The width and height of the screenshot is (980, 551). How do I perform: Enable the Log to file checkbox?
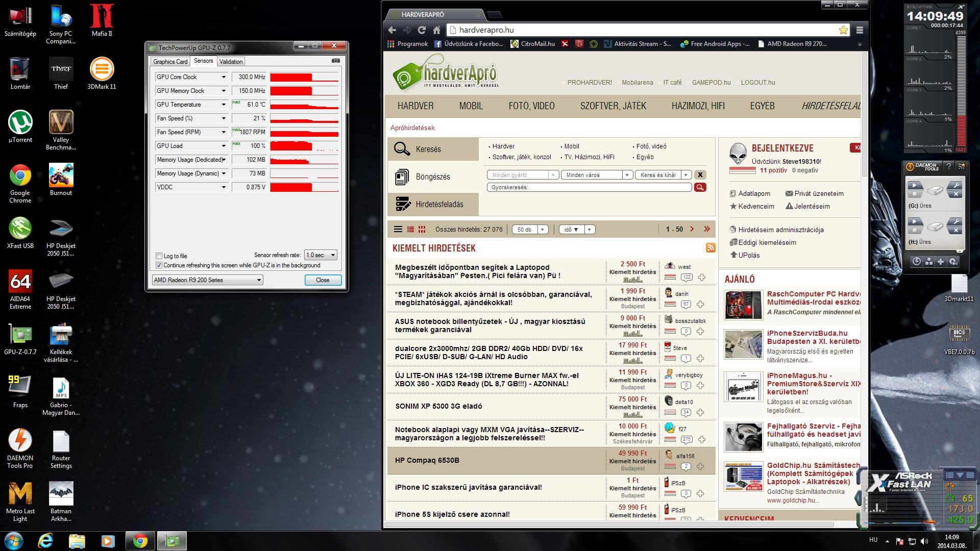point(159,256)
